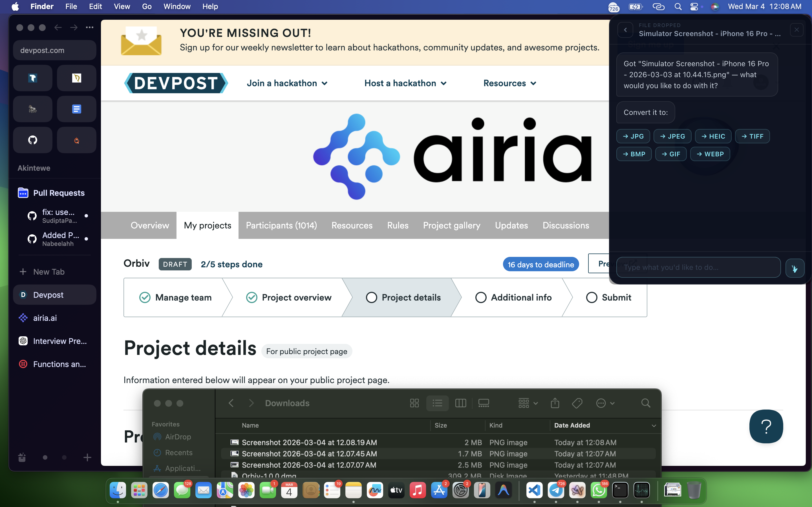Screen dimensions: 812x507
Task: Open the help question mark bubble
Action: click(x=766, y=426)
